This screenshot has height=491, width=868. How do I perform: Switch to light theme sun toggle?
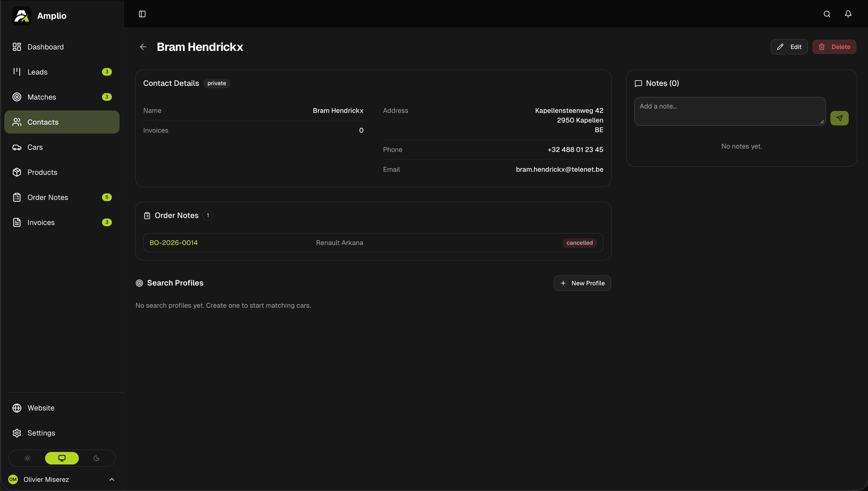[x=28, y=458]
